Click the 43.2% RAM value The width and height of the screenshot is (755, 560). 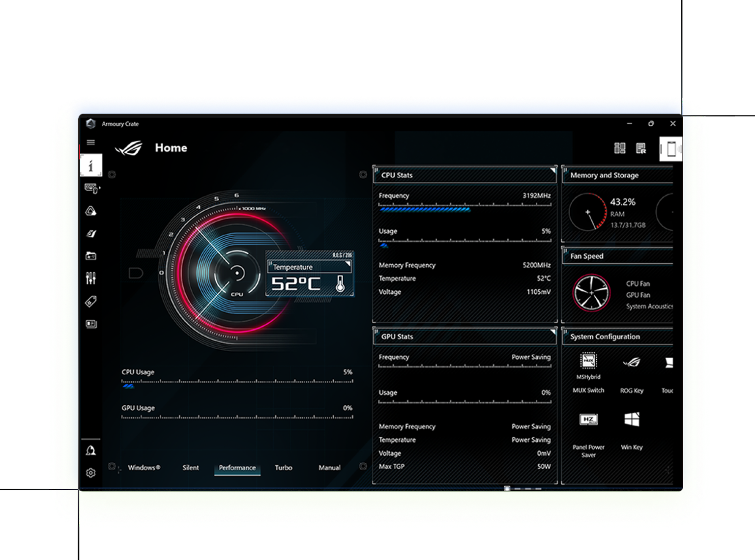pyautogui.click(x=623, y=202)
